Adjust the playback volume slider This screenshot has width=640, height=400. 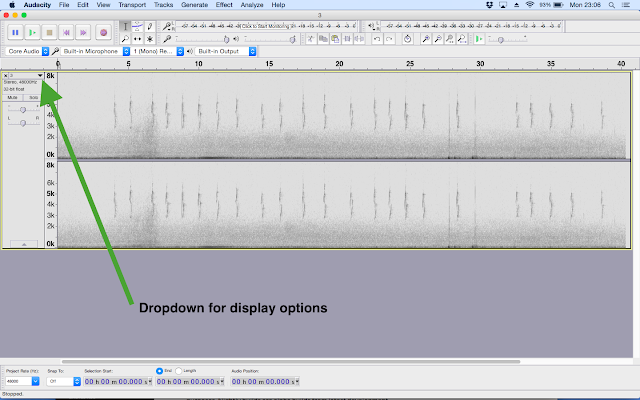tap(271, 39)
